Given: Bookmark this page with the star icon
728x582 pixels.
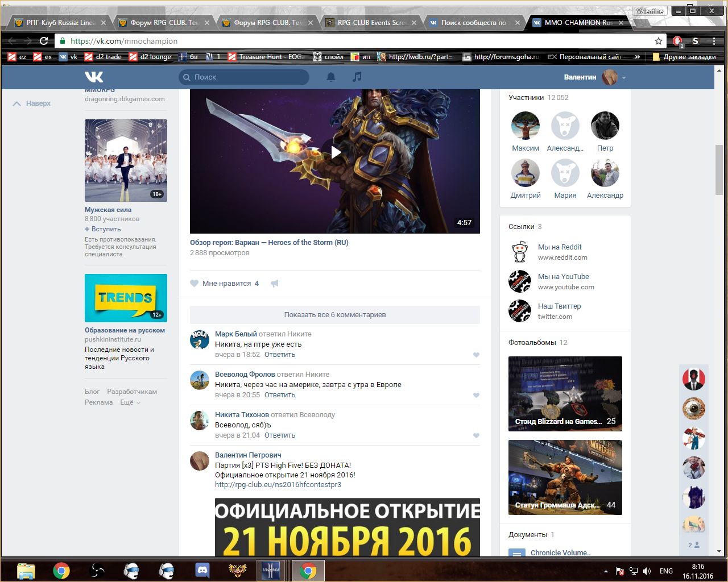Looking at the screenshot, I should click(659, 41).
